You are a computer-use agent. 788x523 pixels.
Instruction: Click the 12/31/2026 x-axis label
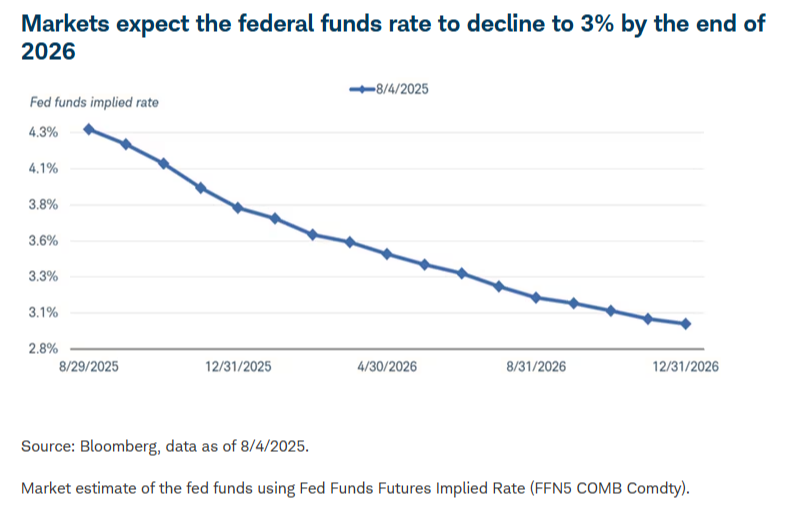click(x=685, y=367)
